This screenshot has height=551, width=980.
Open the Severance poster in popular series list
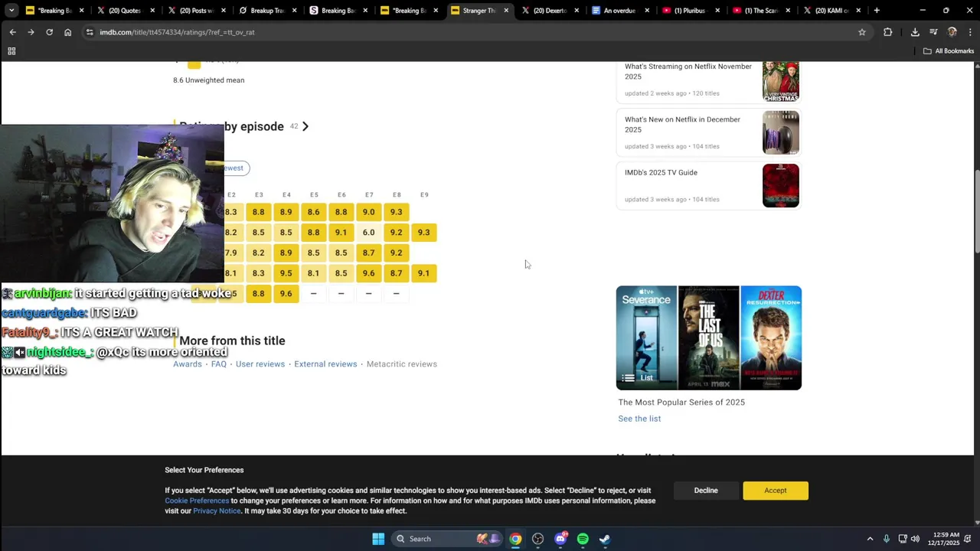(x=646, y=337)
